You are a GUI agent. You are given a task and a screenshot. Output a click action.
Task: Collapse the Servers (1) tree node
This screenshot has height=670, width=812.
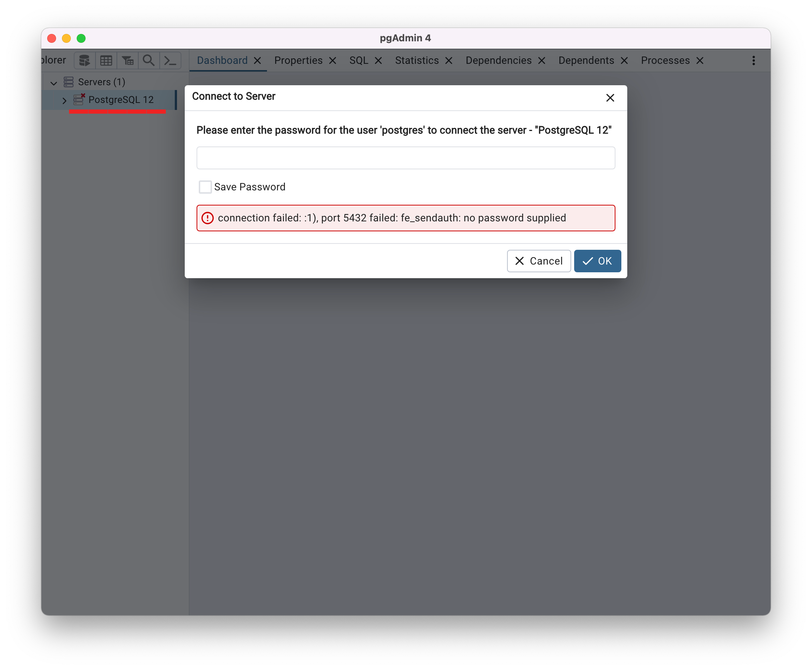(53, 83)
